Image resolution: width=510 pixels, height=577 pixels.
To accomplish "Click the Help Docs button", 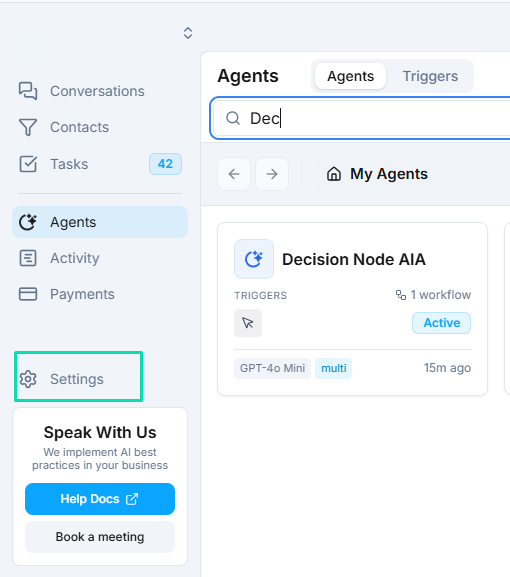I will point(100,499).
